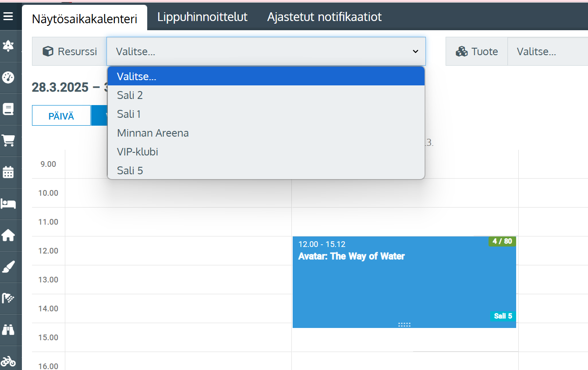The width and height of the screenshot is (588, 370).
Task: Click the Resurssi filter label
Action: click(x=78, y=52)
